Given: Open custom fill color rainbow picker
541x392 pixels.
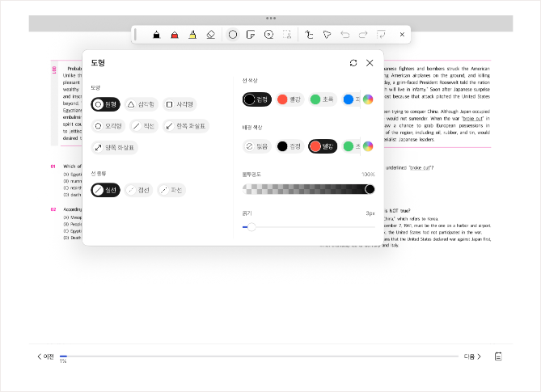Looking at the screenshot, I should (368, 146).
